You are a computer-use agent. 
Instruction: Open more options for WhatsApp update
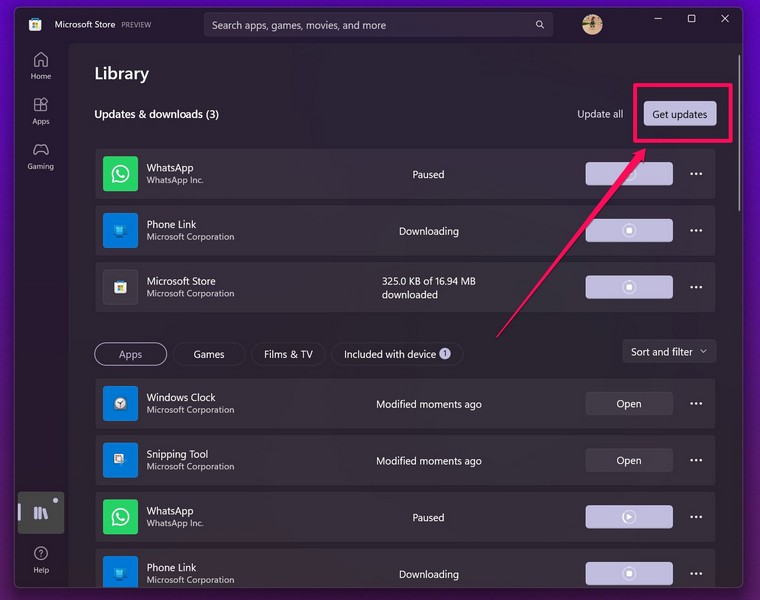[x=696, y=174]
